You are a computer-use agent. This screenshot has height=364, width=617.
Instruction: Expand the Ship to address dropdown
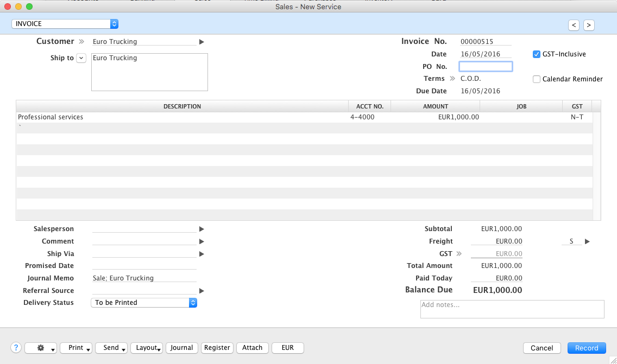point(81,58)
